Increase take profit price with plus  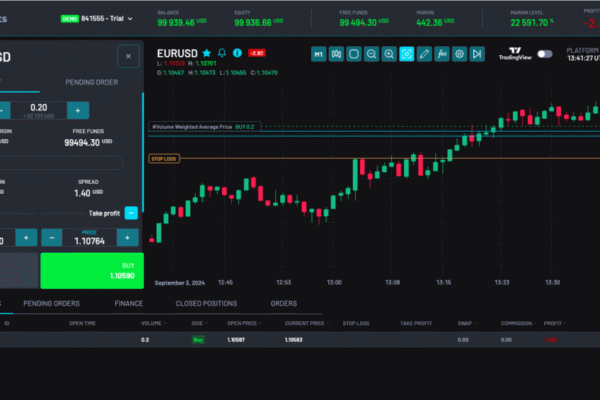127,237
